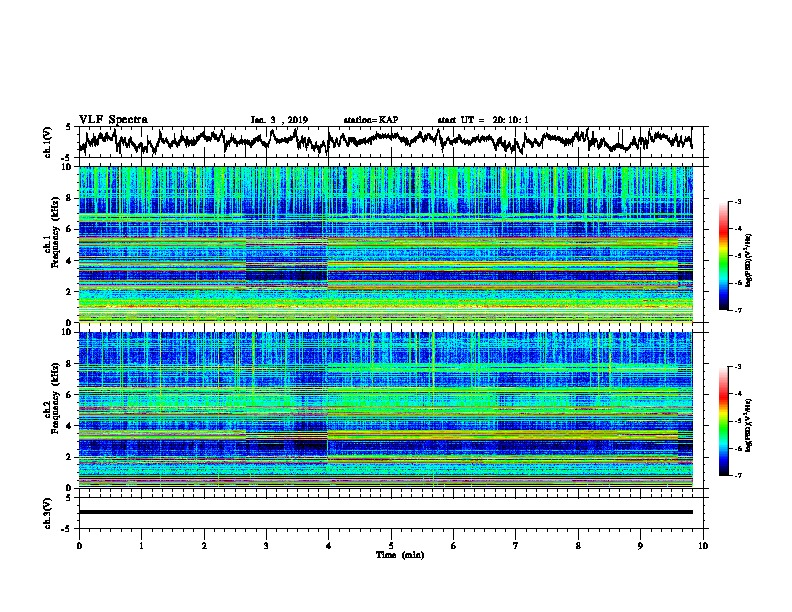Click the "-7" value on ch.2 color bar
792x612 pixels.
tap(737, 475)
